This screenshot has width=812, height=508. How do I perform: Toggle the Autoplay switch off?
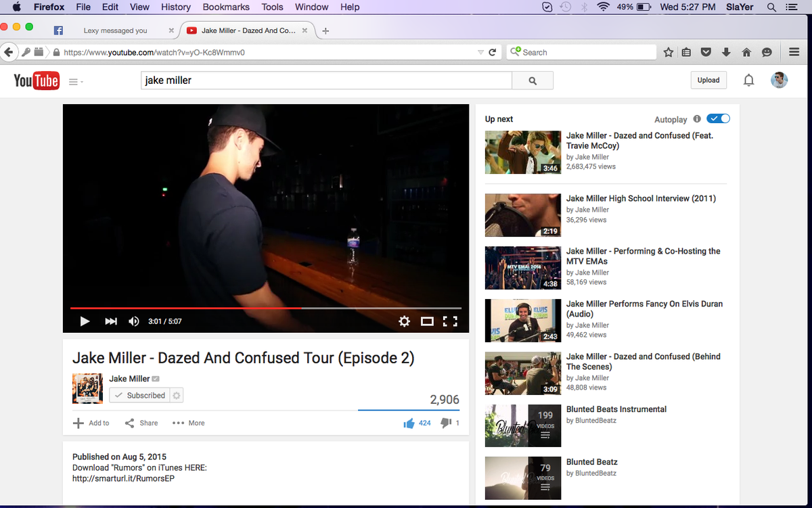[718, 119]
